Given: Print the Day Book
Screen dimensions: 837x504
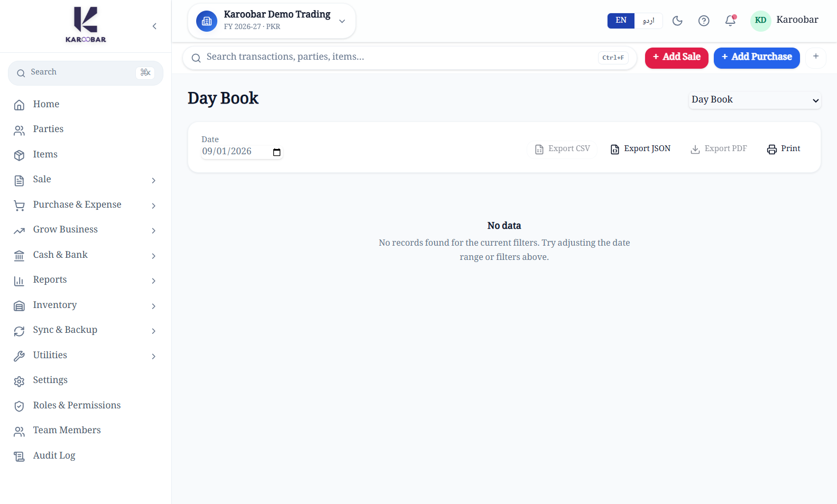Looking at the screenshot, I should 784,149.
